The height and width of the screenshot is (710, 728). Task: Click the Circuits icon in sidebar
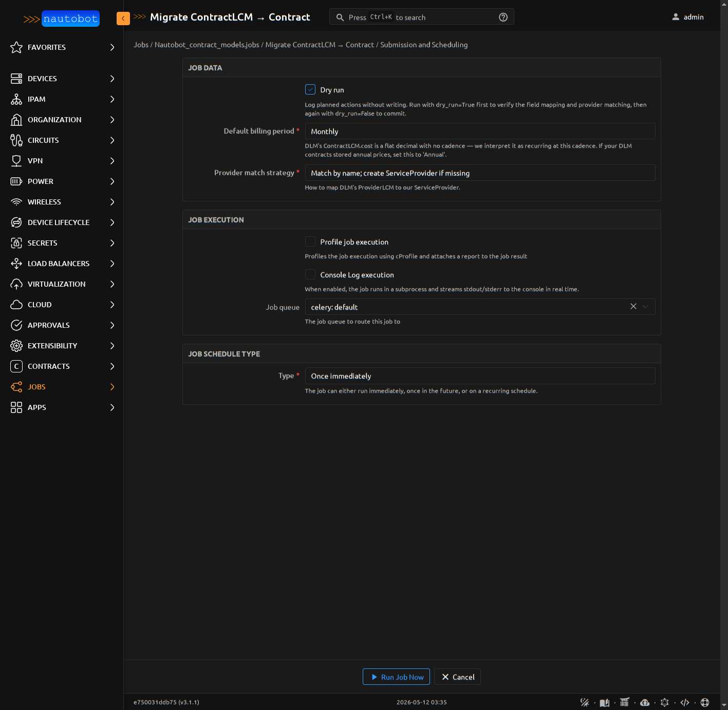coord(16,140)
